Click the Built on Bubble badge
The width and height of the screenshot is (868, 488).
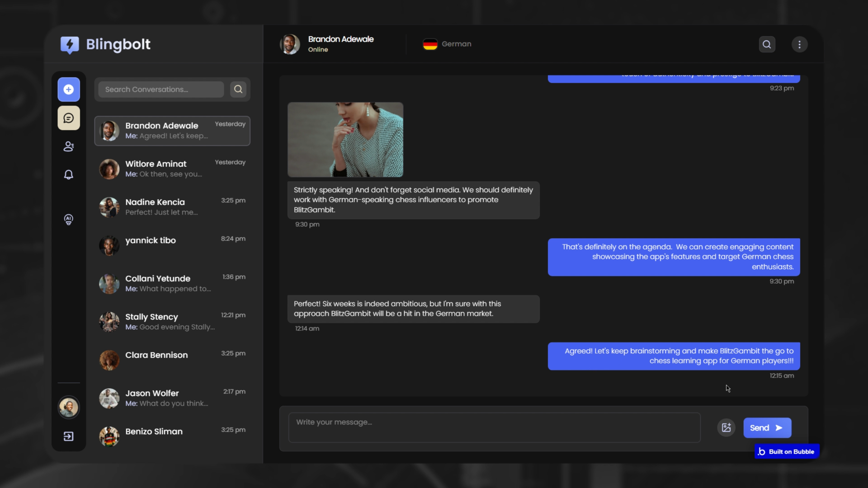click(787, 451)
